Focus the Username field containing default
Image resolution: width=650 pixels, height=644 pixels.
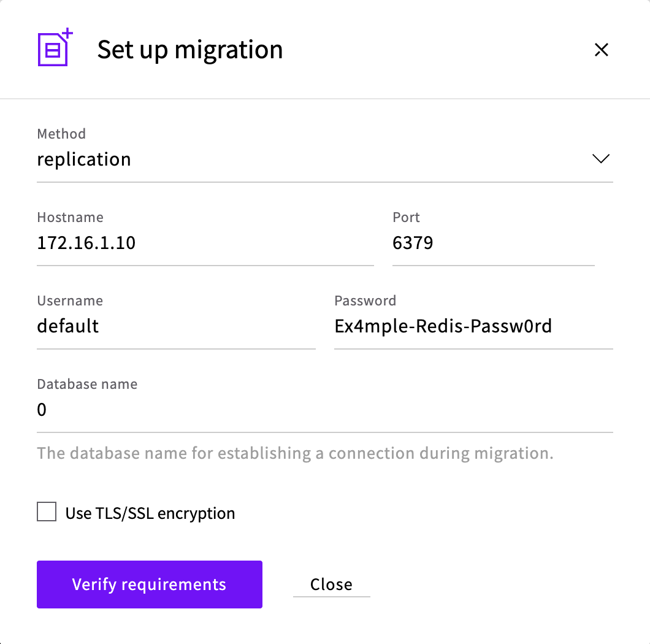click(176, 326)
